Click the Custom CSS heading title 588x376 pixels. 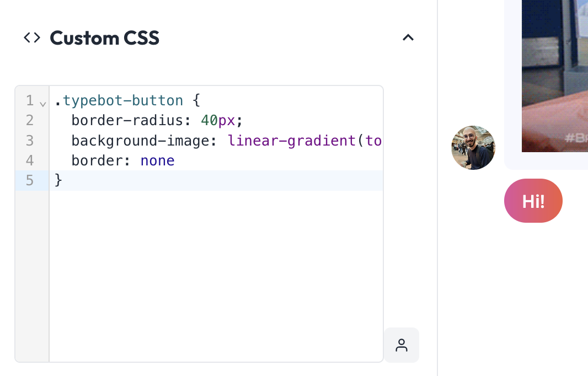point(105,38)
